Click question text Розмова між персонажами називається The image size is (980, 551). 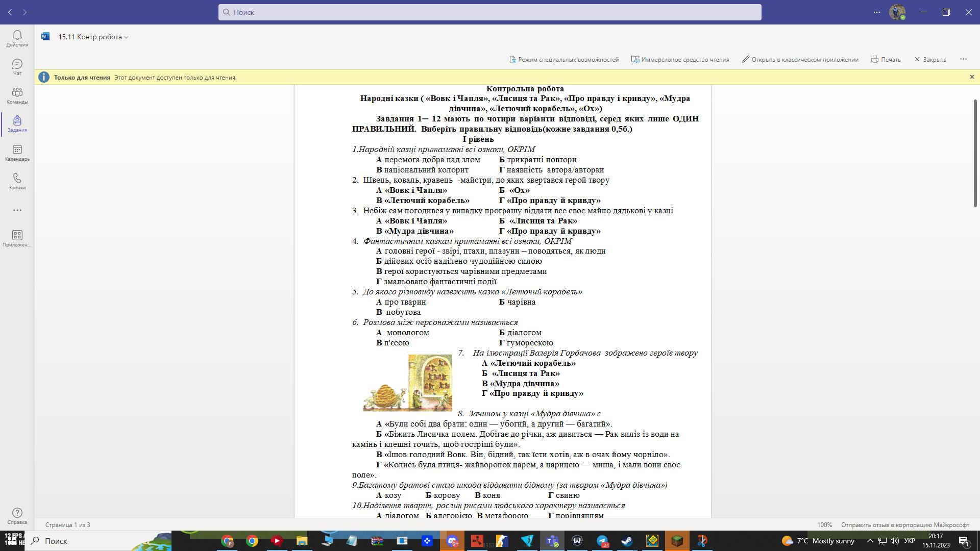pos(440,322)
